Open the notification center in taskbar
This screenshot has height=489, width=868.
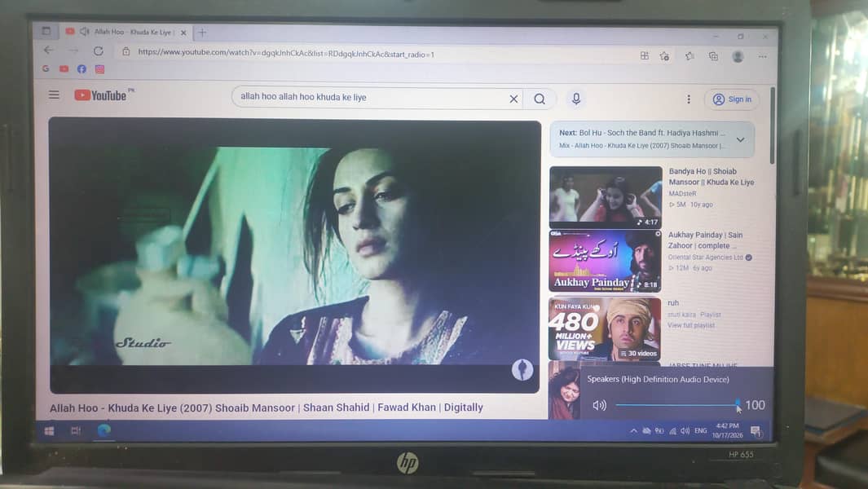pyautogui.click(x=755, y=431)
